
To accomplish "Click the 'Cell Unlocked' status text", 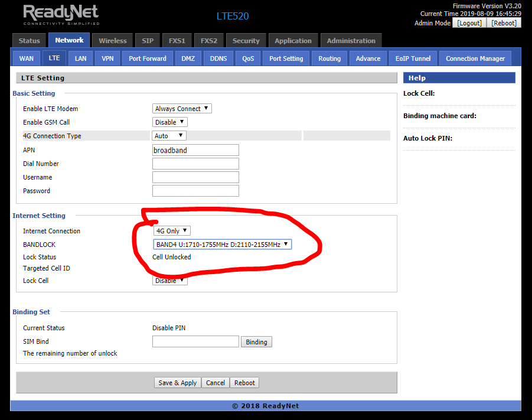I will [172, 257].
